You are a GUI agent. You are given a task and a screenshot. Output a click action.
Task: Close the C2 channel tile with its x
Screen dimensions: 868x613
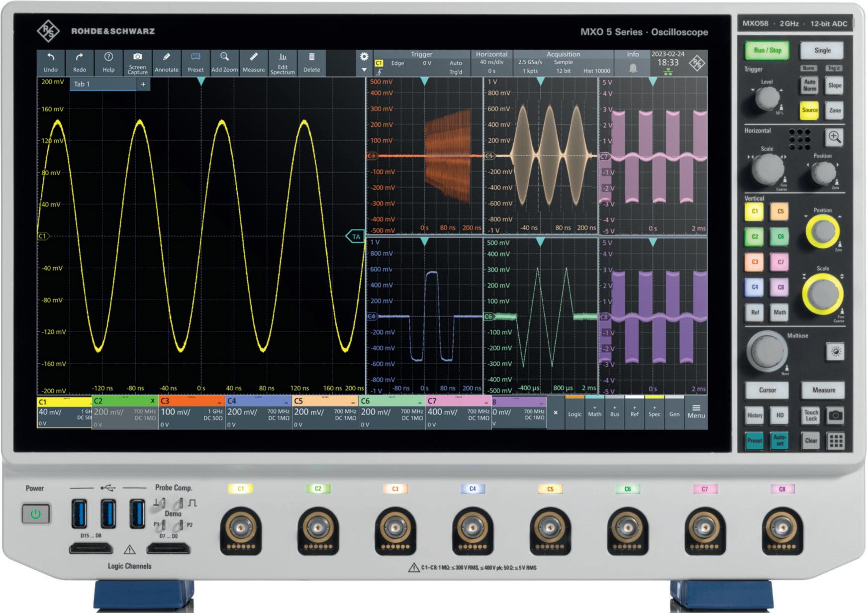[153, 401]
